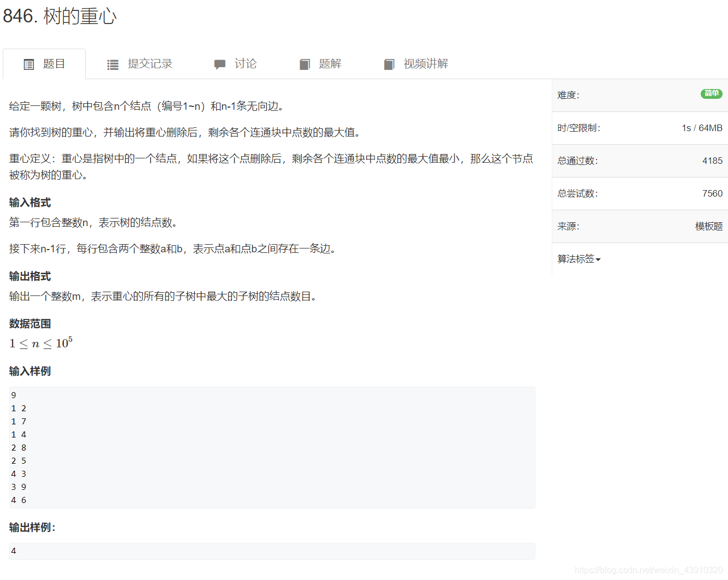Select the 题解 tab

pyautogui.click(x=330, y=64)
